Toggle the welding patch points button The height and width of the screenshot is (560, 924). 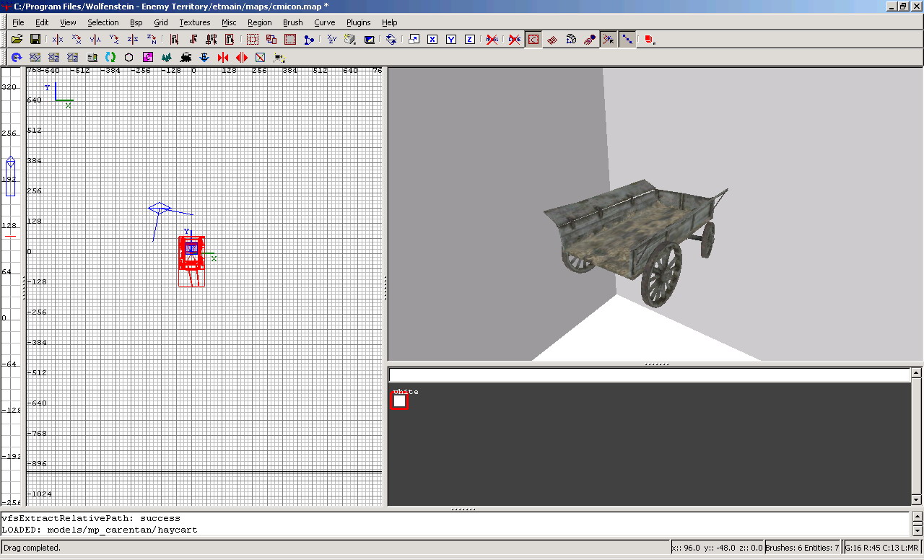tap(609, 39)
